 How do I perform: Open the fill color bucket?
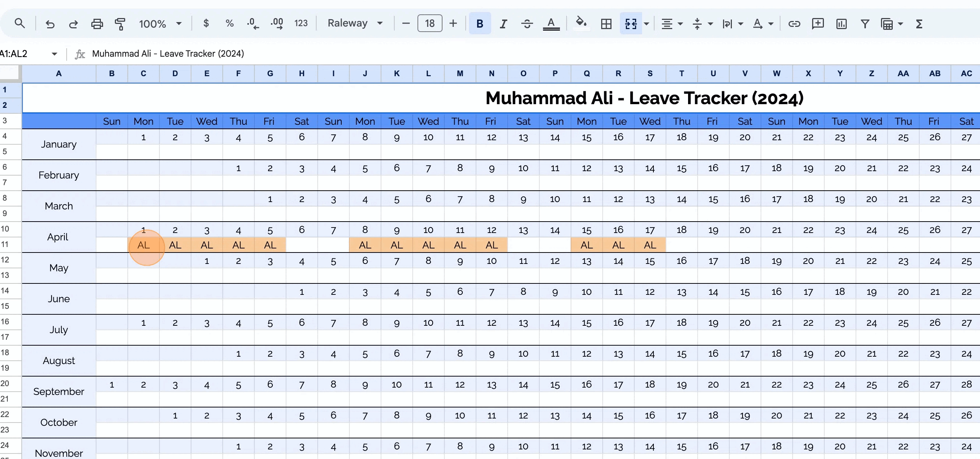[581, 23]
